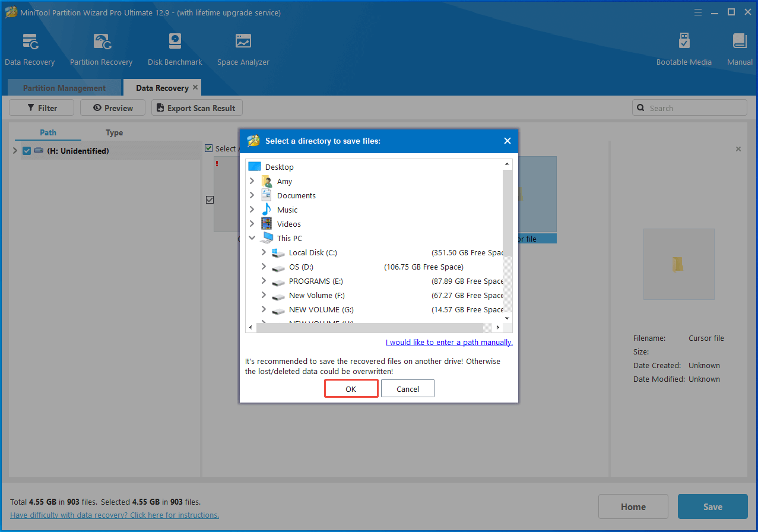Click the This PC computer icon
This screenshot has height=532, width=758.
267,238
